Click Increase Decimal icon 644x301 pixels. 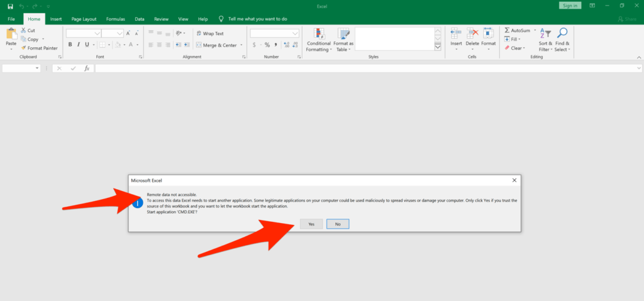(x=286, y=45)
